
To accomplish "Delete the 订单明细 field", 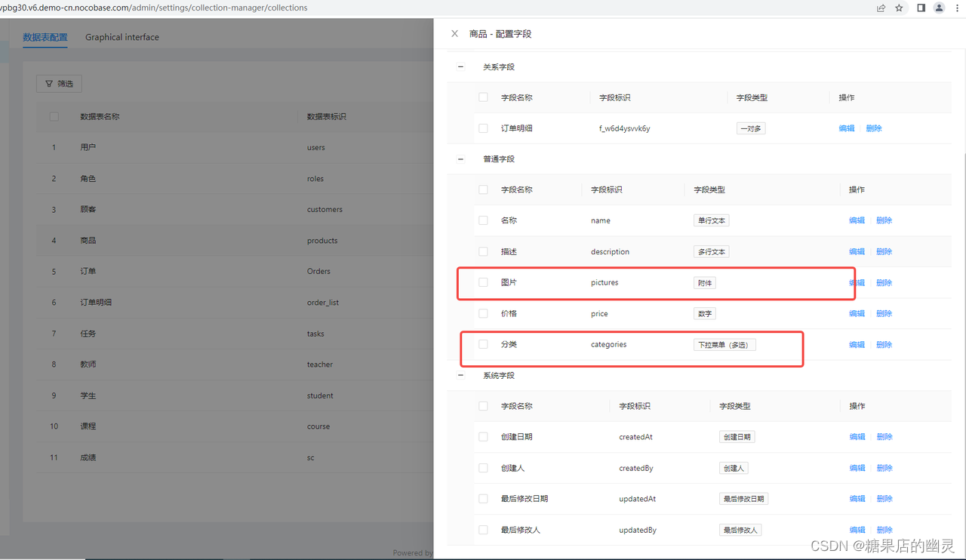I will (x=874, y=128).
